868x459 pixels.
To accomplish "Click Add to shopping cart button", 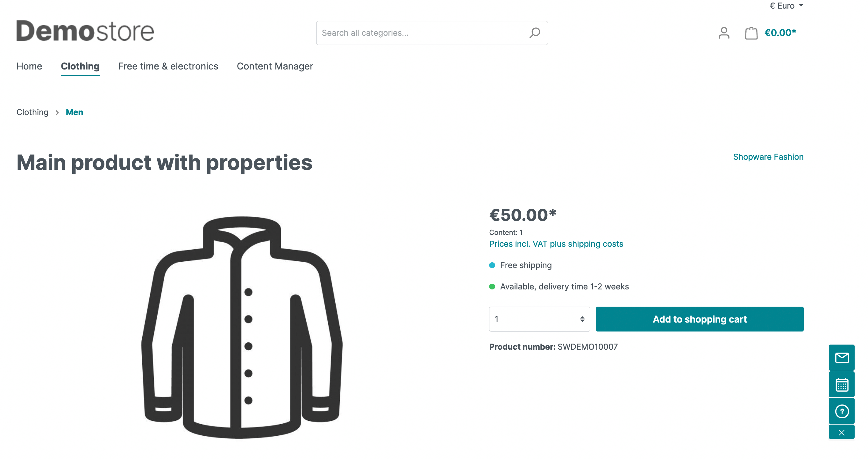I will tap(700, 319).
